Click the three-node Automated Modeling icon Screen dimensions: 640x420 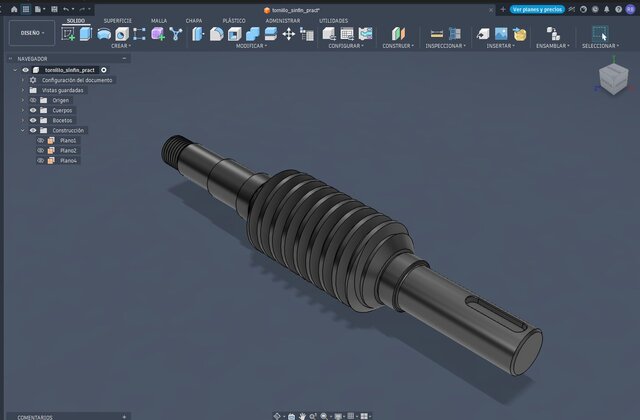[x=176, y=34]
